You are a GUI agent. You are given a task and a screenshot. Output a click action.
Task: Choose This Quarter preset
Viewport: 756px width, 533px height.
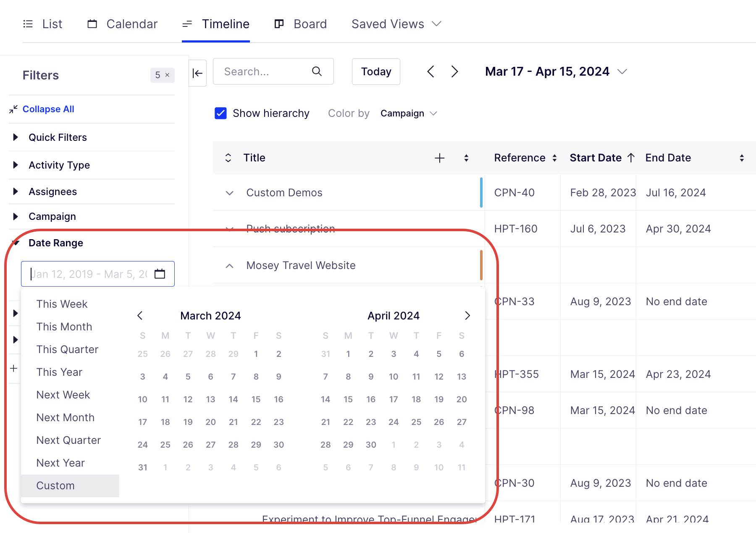click(x=67, y=349)
